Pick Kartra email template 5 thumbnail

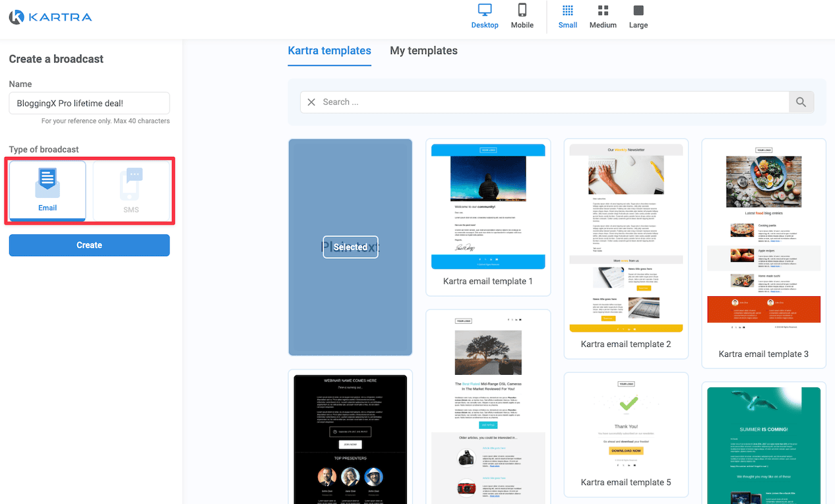(x=625, y=422)
